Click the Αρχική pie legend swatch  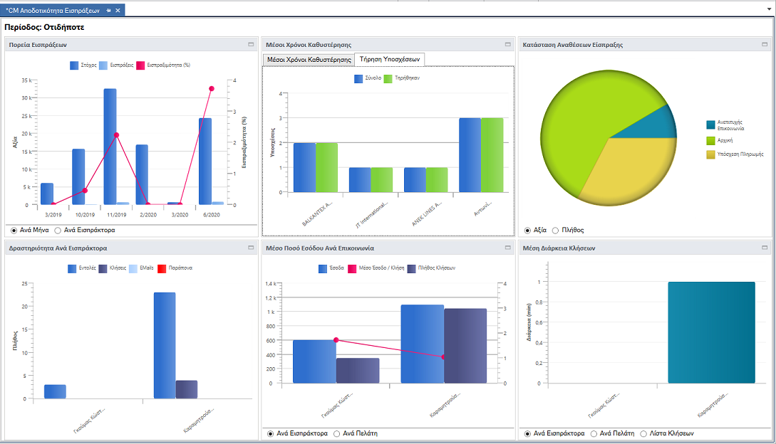[x=711, y=141]
